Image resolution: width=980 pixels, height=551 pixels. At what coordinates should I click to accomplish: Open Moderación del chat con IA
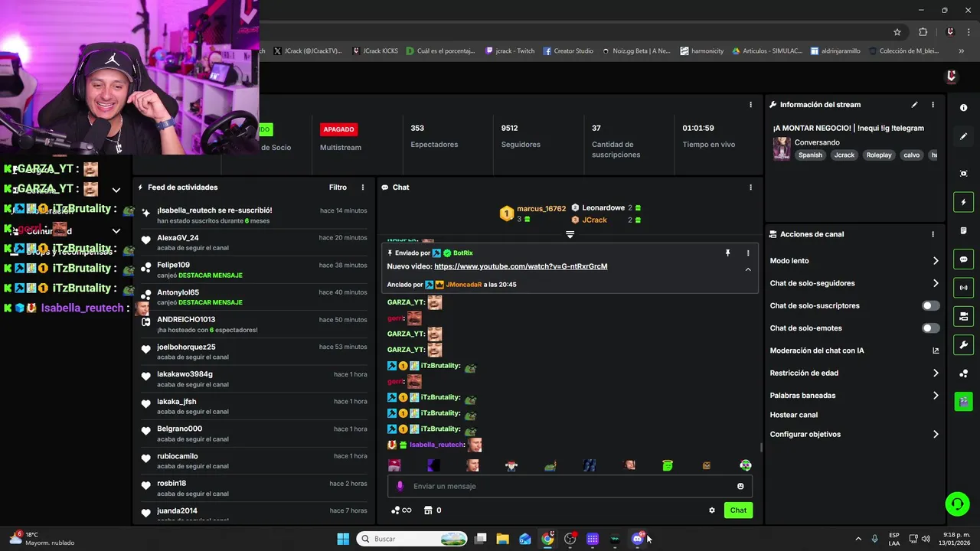click(854, 350)
